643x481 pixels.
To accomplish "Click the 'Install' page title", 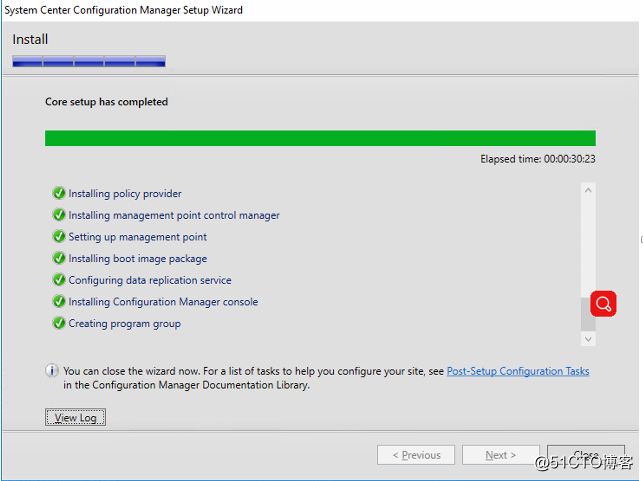I will point(30,39).
